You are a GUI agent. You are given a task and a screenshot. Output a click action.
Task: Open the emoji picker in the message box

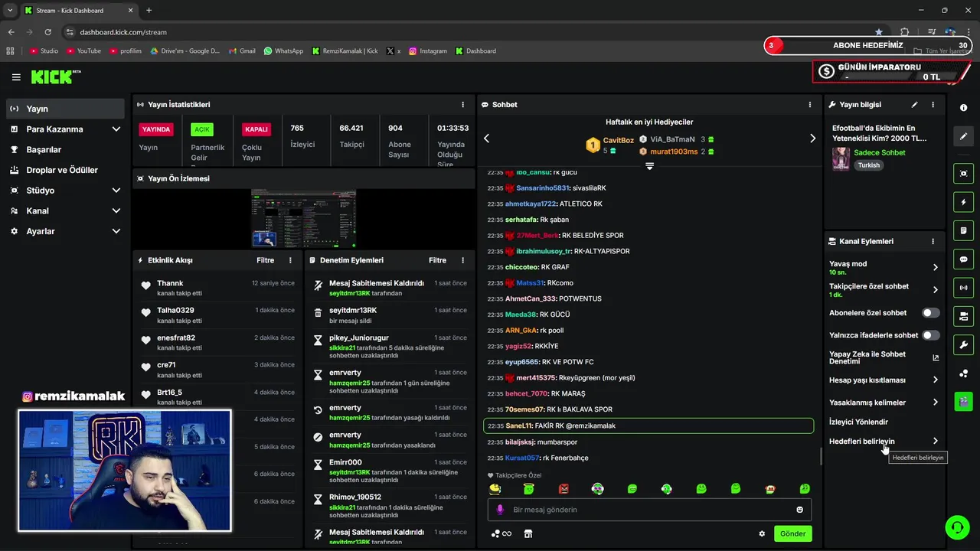(800, 510)
